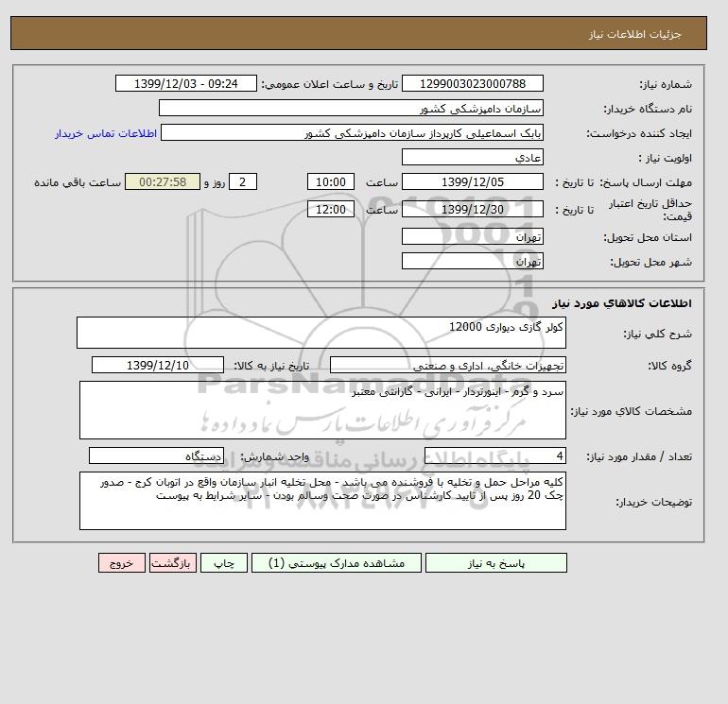
Task: Click the price validity time 12:00
Action: [331, 209]
